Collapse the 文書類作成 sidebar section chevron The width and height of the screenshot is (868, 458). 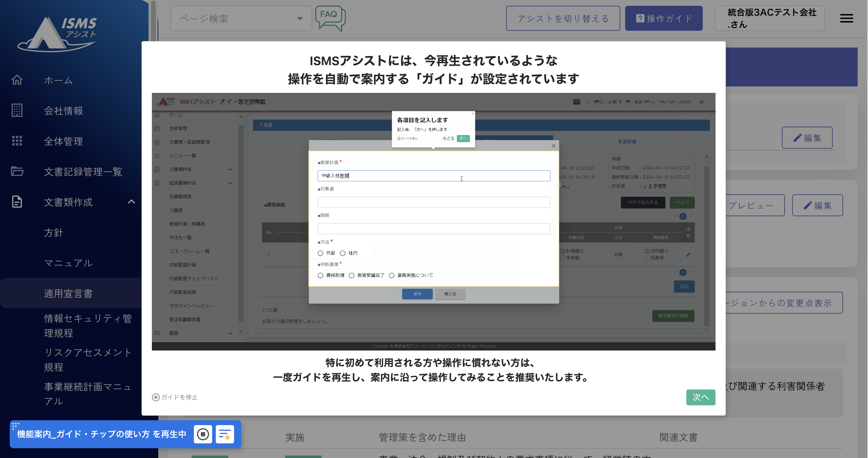[x=131, y=202]
